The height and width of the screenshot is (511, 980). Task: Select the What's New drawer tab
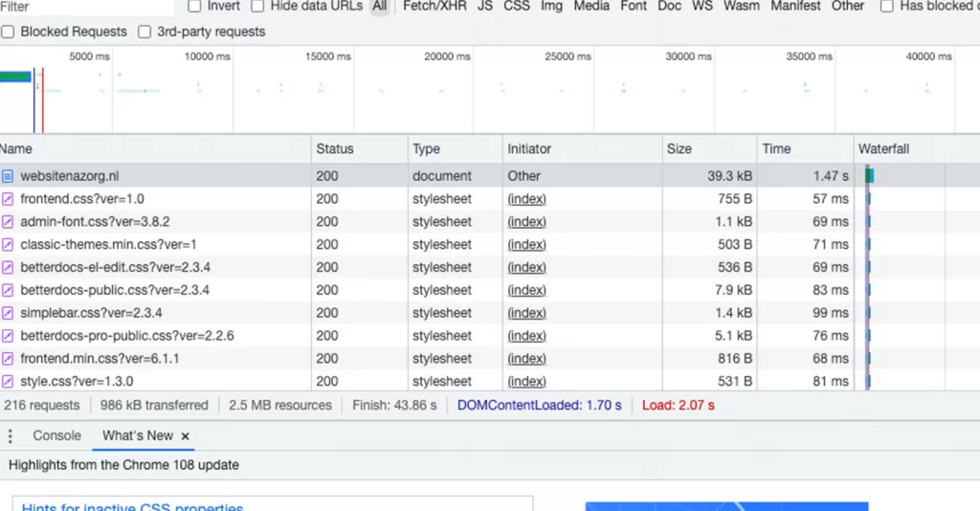click(138, 436)
